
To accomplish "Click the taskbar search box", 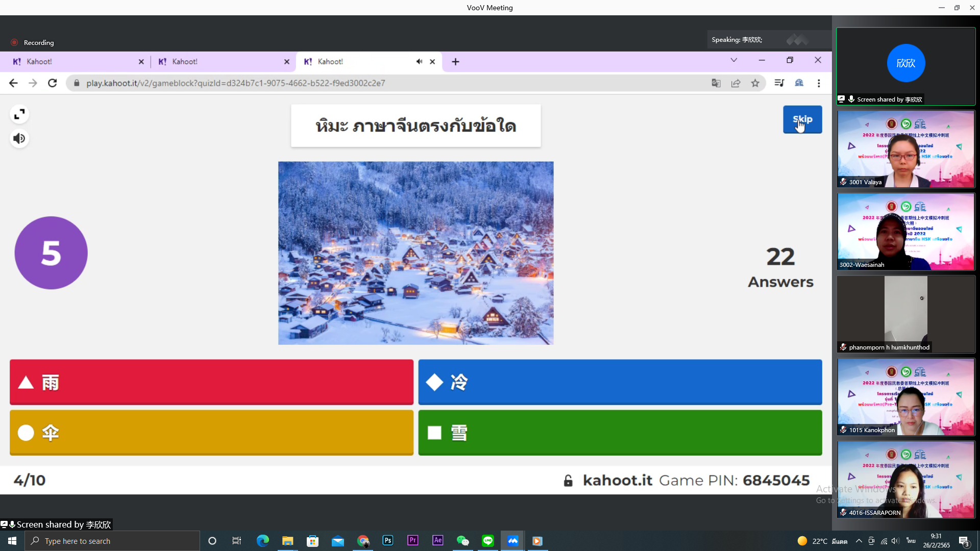I will pos(112,541).
